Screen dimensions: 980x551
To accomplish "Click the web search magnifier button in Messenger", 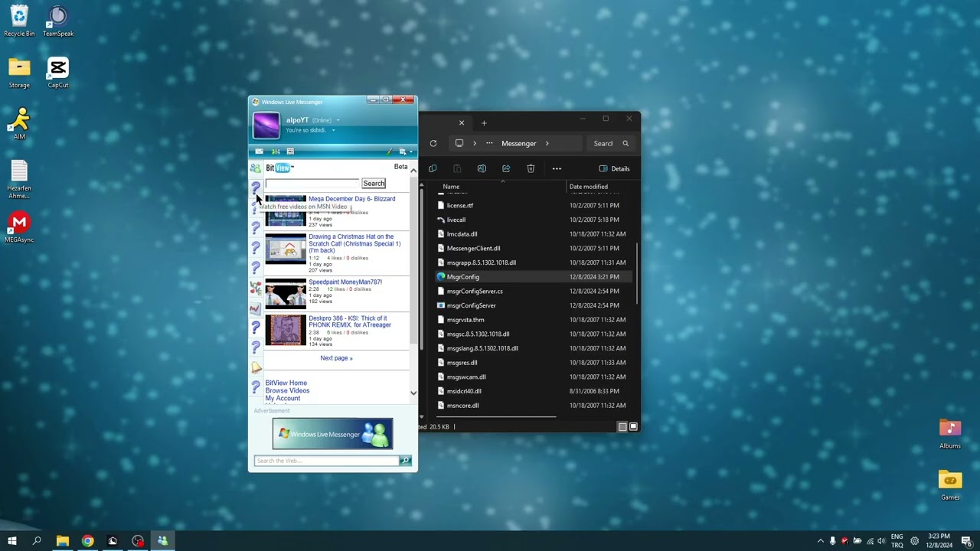I will (x=405, y=461).
